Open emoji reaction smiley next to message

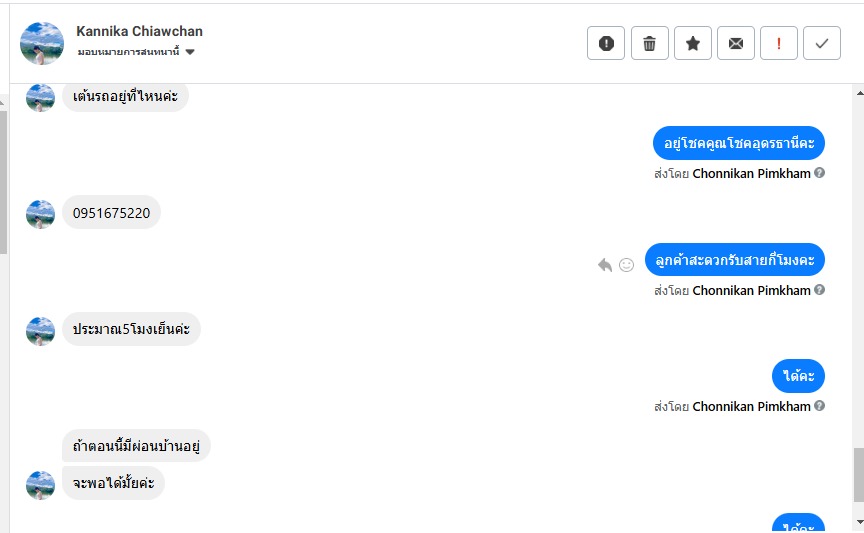tap(627, 265)
